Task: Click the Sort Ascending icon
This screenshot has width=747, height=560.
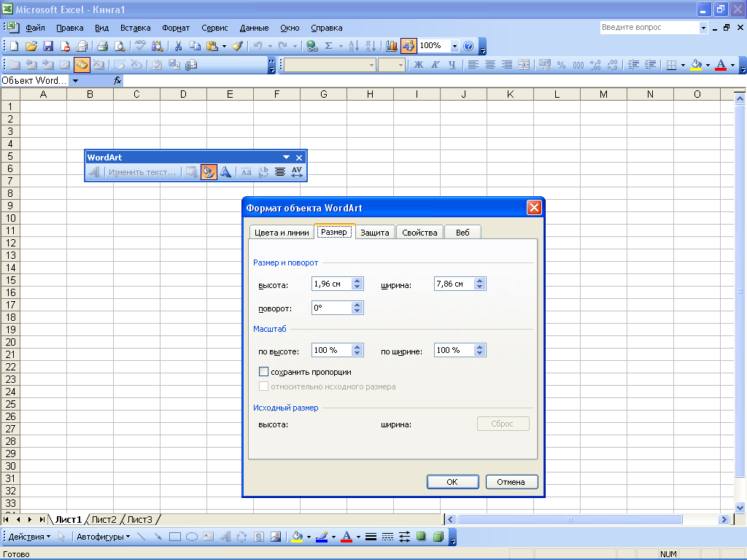Action: [354, 46]
